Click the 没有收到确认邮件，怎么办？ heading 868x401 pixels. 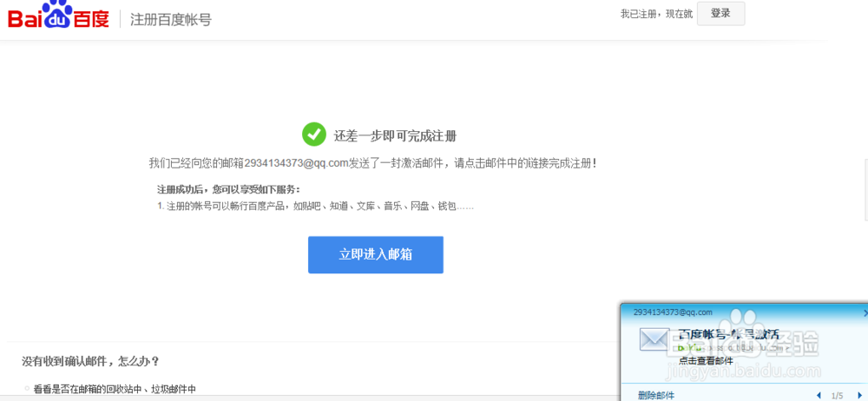91,362
